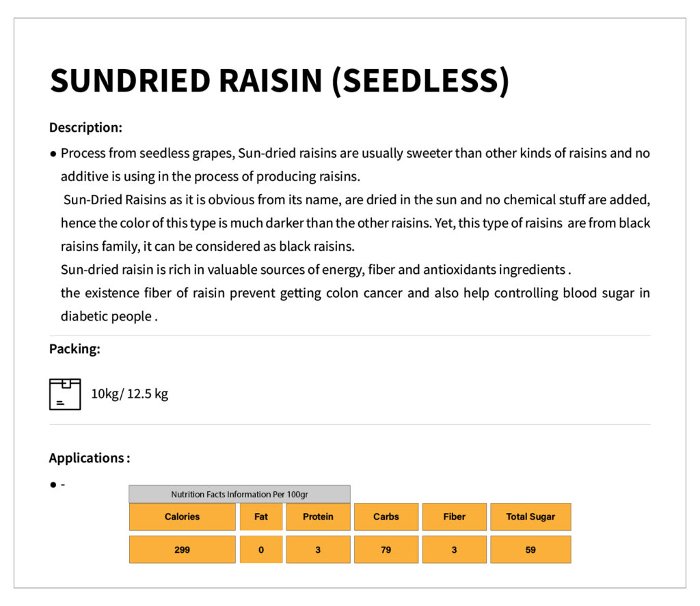Click the protein value cell under Protein

(x=318, y=549)
